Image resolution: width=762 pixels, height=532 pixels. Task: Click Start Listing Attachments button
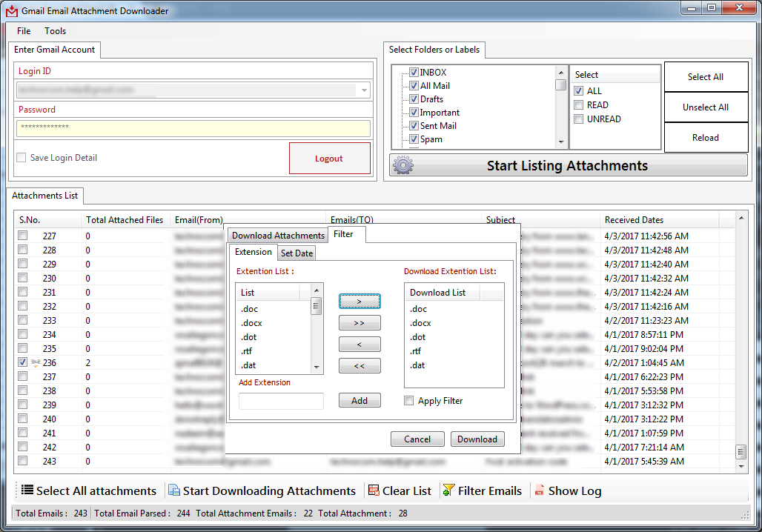point(568,166)
